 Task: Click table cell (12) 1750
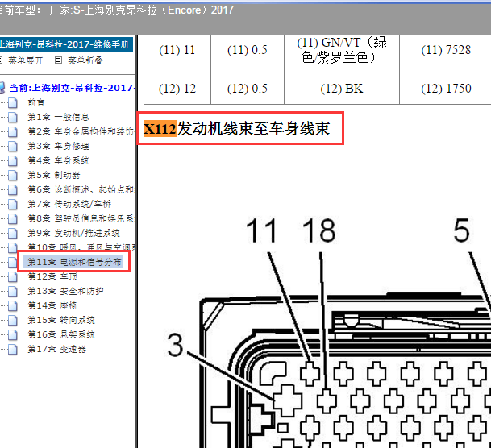pos(446,89)
